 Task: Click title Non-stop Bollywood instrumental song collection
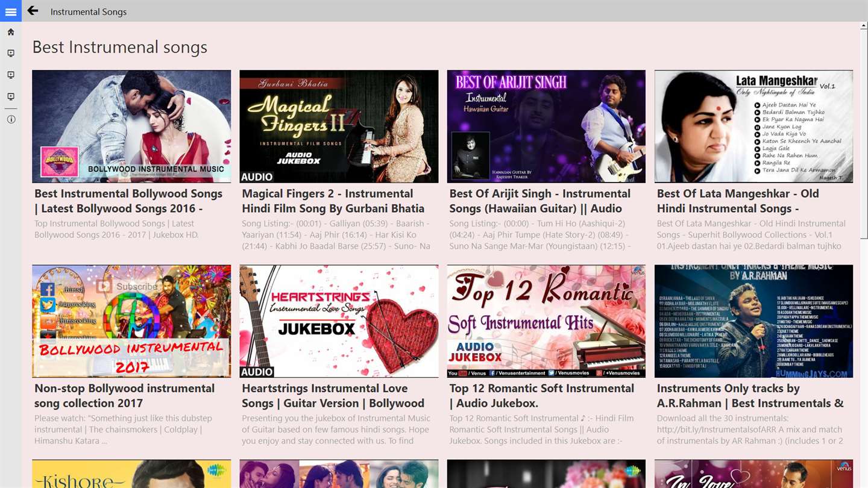pyautogui.click(x=125, y=396)
